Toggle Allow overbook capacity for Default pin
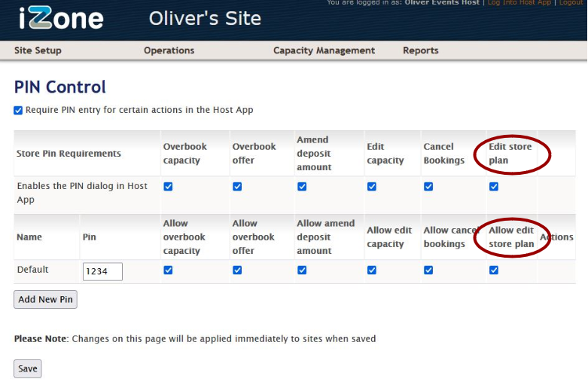588x385 pixels. coord(168,270)
